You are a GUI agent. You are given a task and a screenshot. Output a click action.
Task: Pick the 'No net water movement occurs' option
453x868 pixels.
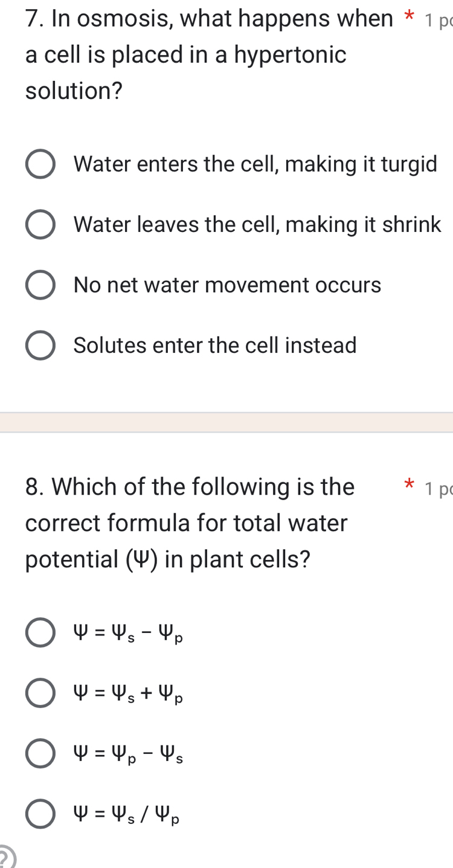40,285
